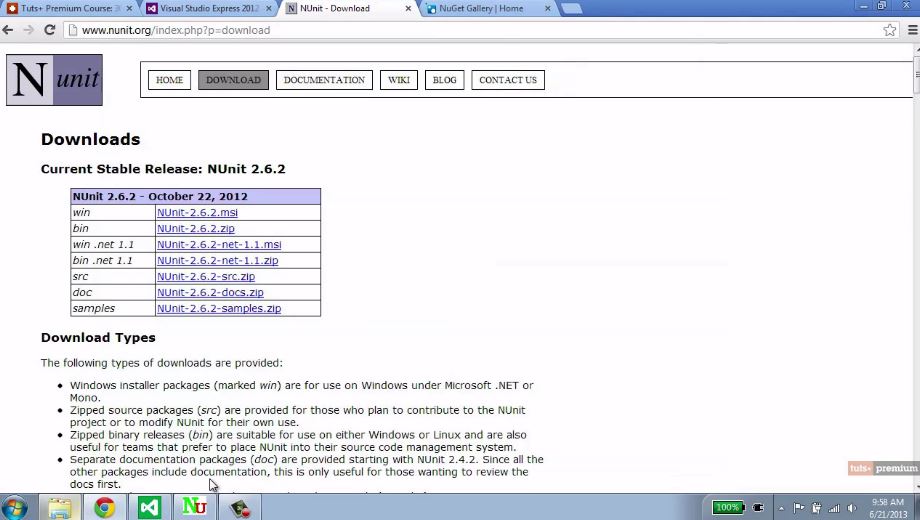Click the page vertical scrollbar thumb
The width and height of the screenshot is (920, 520).
916,75
